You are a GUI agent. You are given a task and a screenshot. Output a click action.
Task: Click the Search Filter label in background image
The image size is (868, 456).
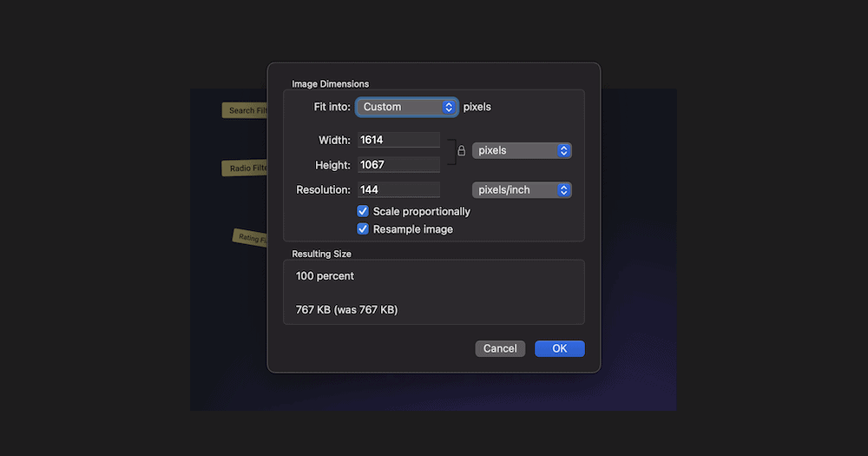[246, 110]
